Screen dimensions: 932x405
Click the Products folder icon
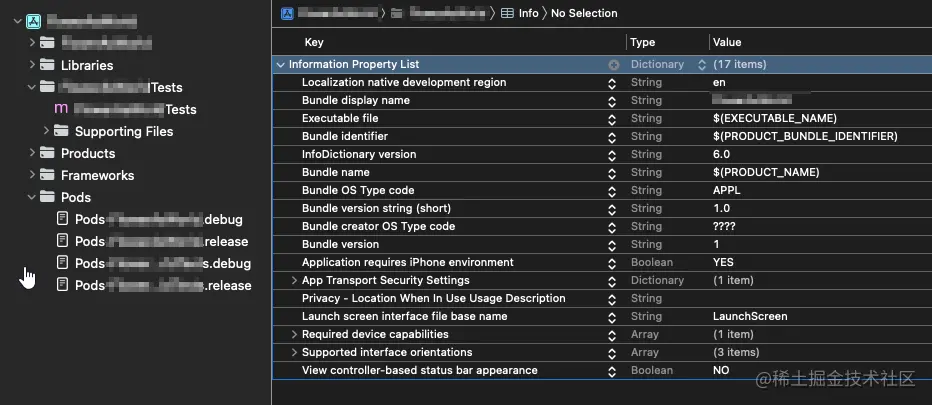click(47, 153)
